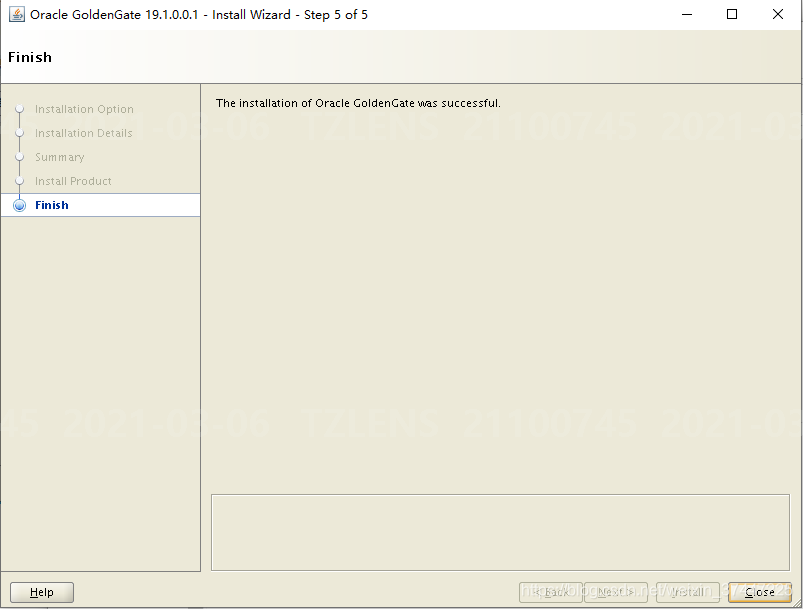Click the empty message box at the bottom
This screenshot has height=609, width=803.
(500, 532)
